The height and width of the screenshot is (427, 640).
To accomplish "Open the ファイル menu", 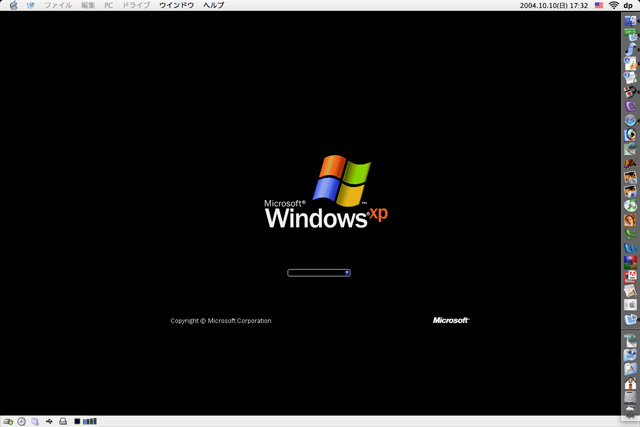I will coord(57,5).
